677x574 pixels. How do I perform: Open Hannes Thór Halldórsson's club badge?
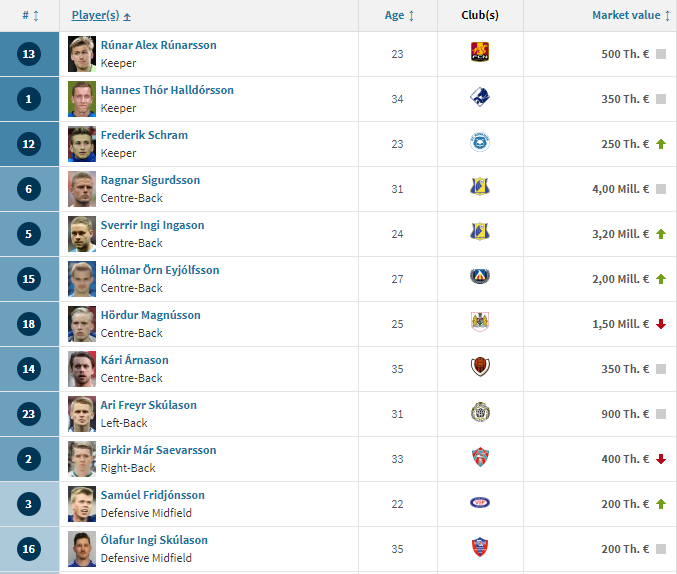click(x=480, y=97)
